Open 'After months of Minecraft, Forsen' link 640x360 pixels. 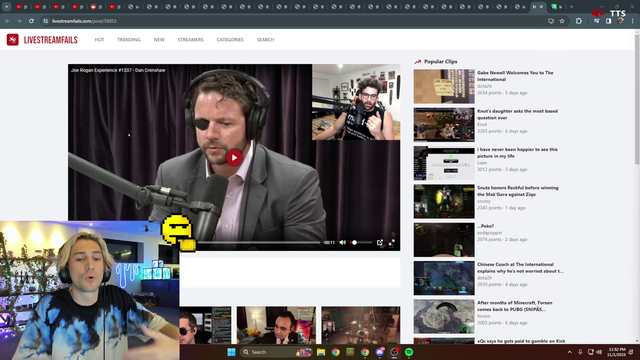coord(515,306)
